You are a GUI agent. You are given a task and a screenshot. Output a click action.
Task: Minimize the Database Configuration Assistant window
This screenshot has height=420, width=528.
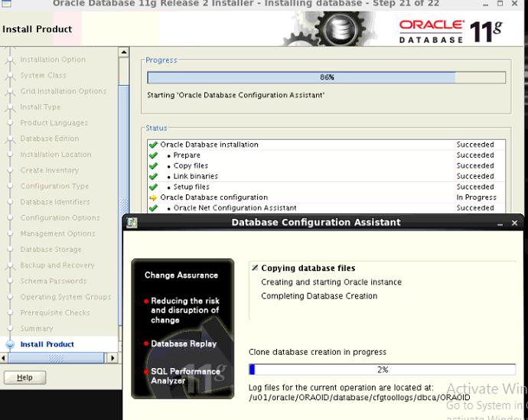500,223
